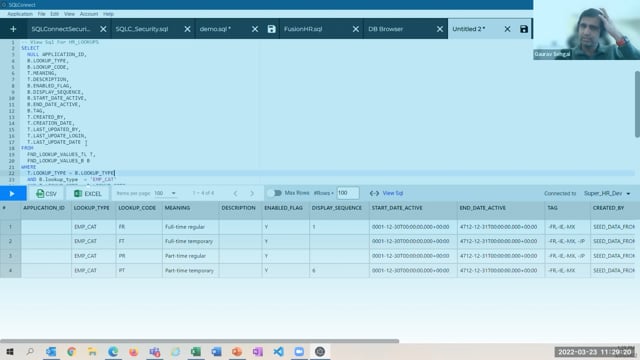Click the #Rows input field
Screen dimensions: 640x360
point(347,193)
